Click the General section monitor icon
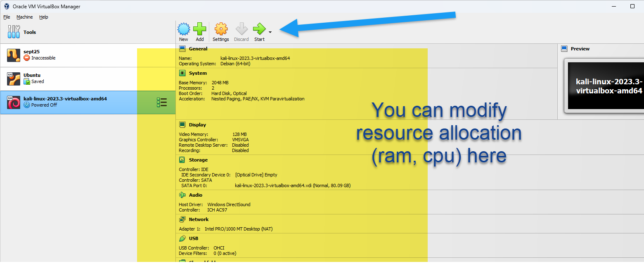 (x=182, y=49)
